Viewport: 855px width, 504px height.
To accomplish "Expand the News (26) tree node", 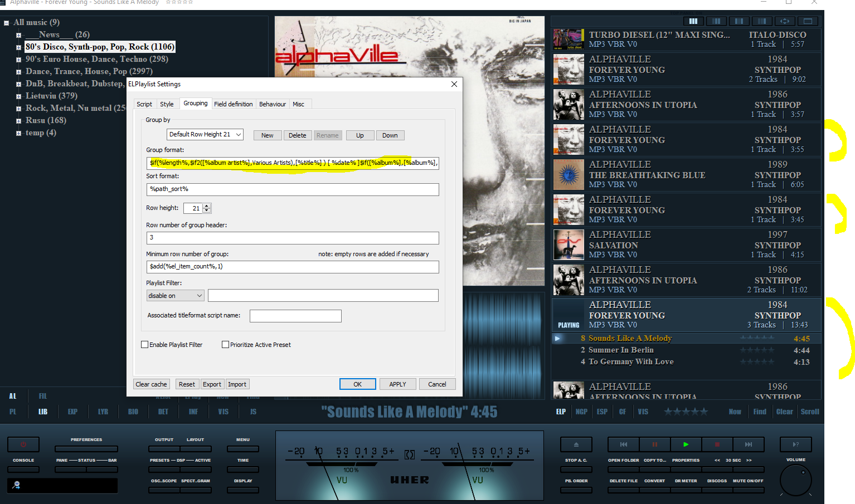I will coord(18,35).
